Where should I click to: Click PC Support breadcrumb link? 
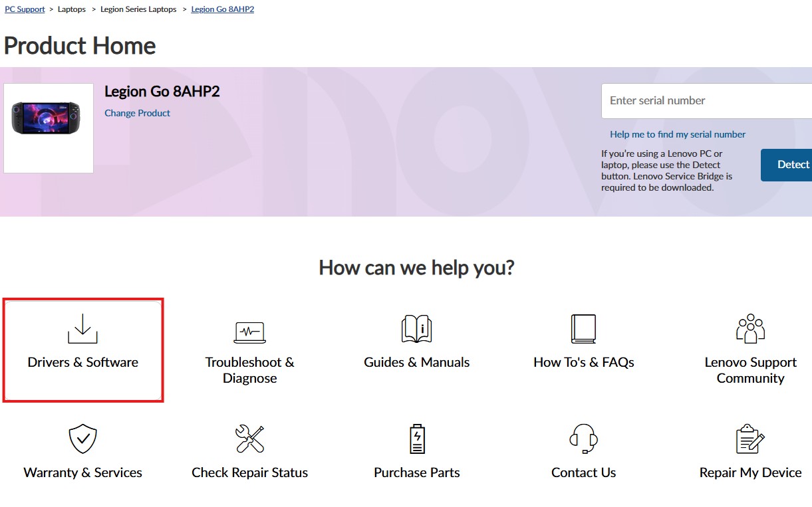(25, 9)
